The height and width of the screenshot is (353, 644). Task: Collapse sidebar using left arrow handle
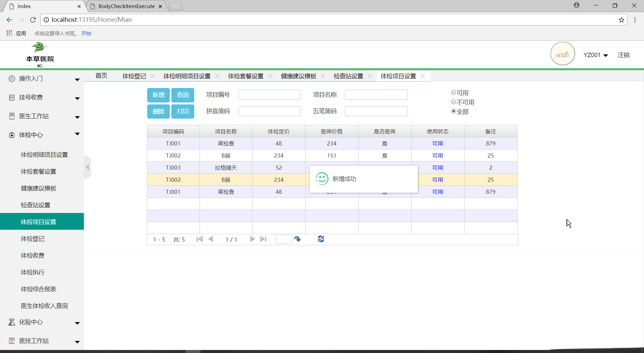(x=88, y=167)
